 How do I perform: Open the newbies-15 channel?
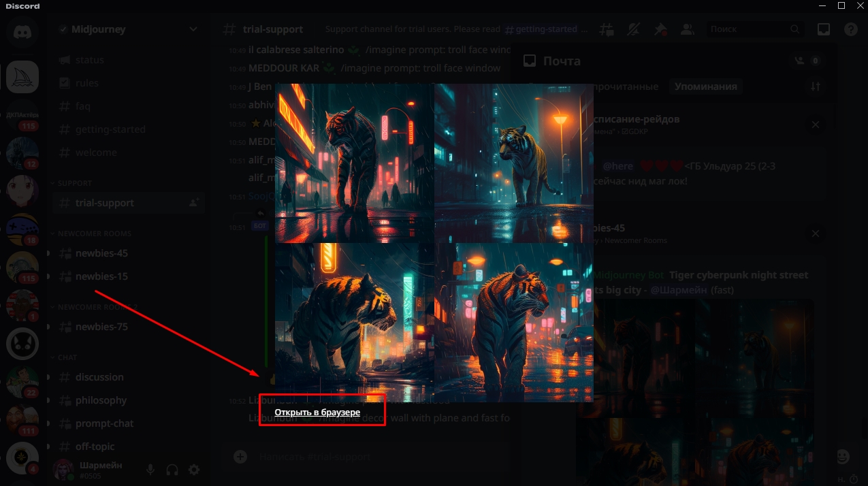(129, 276)
